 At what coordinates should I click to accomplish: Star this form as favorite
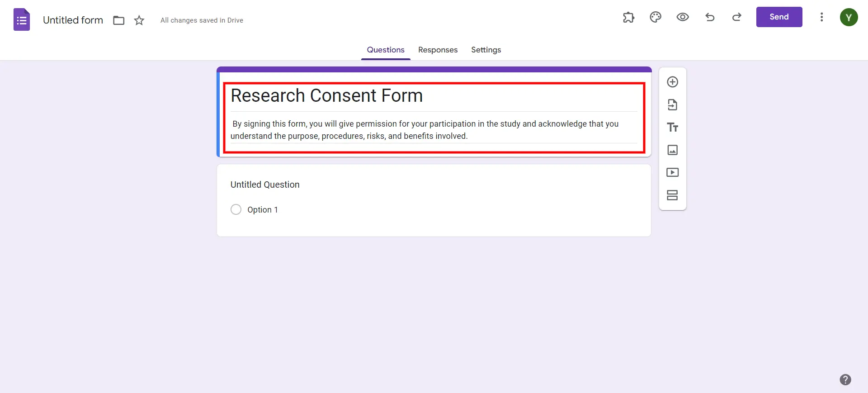[139, 20]
